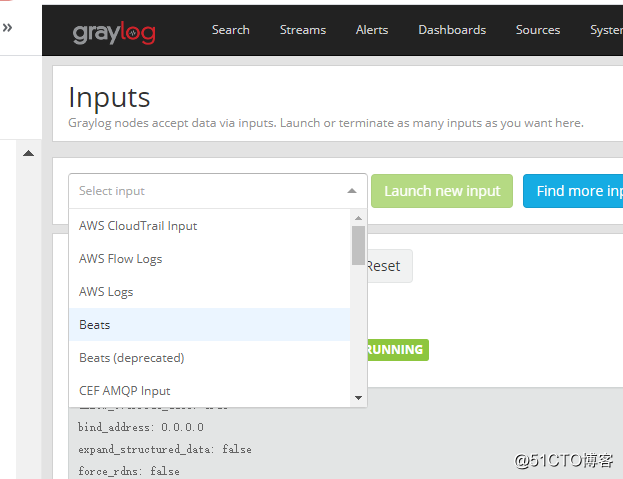Expand the sidebar with double chevron
The width and height of the screenshot is (623, 479).
pyautogui.click(x=7, y=27)
